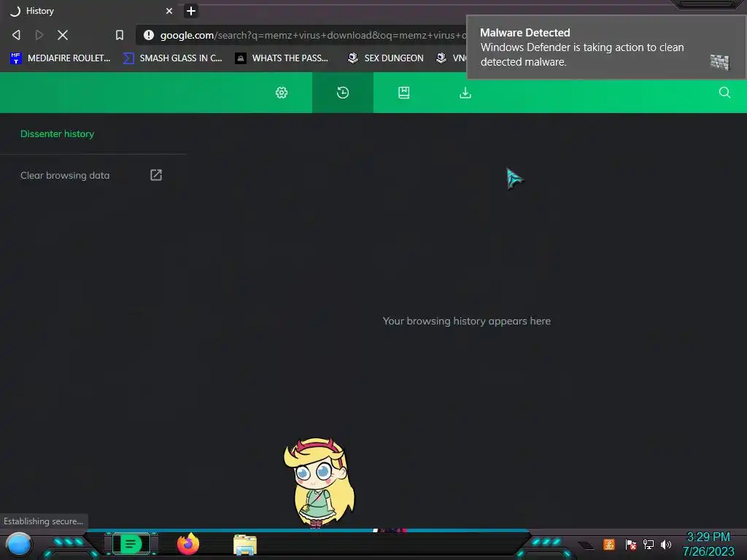Click the Windows Defender wall icon
The width and height of the screenshot is (747, 560).
pyautogui.click(x=719, y=62)
